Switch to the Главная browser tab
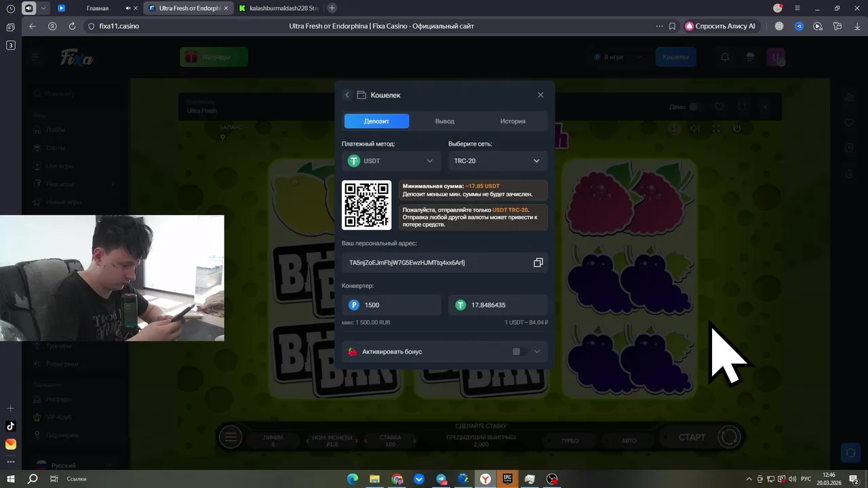This screenshot has width=868, height=488. tap(98, 8)
